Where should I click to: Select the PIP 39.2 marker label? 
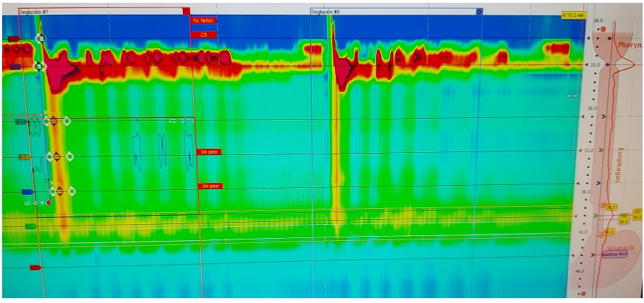[x=623, y=219]
